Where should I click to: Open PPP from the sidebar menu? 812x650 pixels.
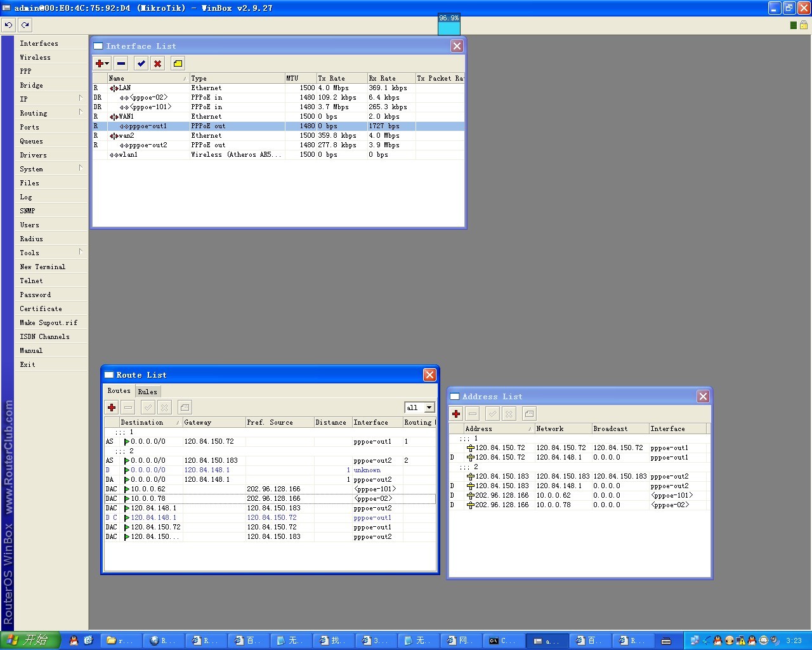51,71
